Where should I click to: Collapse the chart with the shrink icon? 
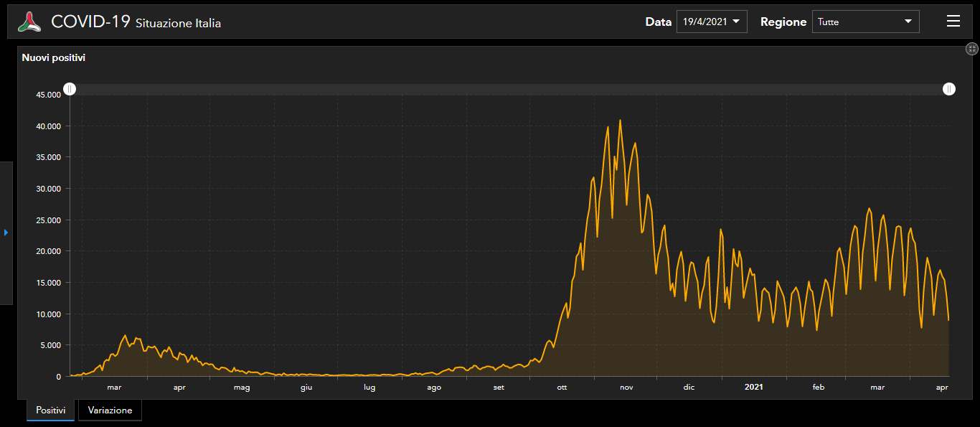point(971,49)
